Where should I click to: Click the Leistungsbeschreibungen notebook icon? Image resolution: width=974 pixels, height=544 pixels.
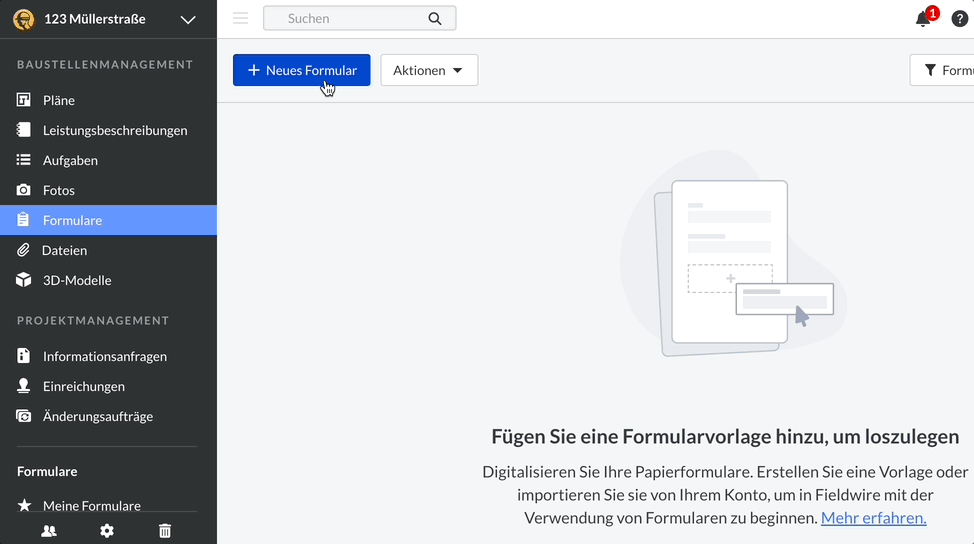click(24, 129)
